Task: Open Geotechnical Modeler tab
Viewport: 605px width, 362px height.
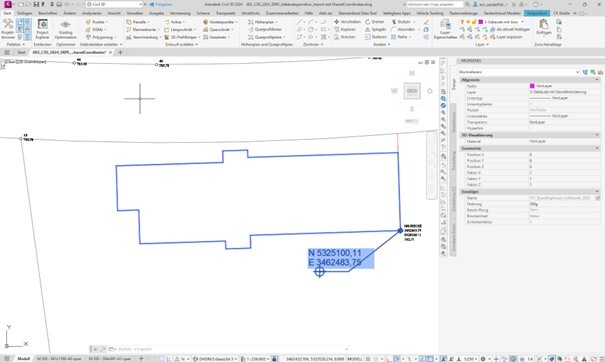Action: [x=502, y=13]
